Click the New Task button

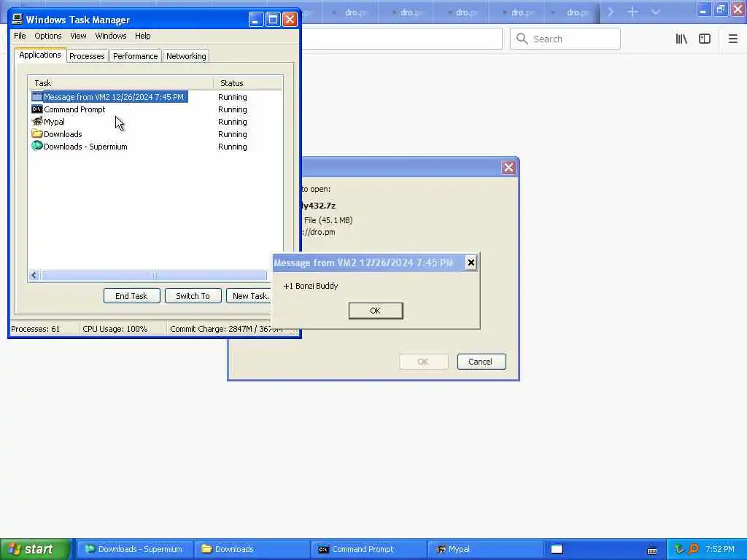[x=249, y=296]
